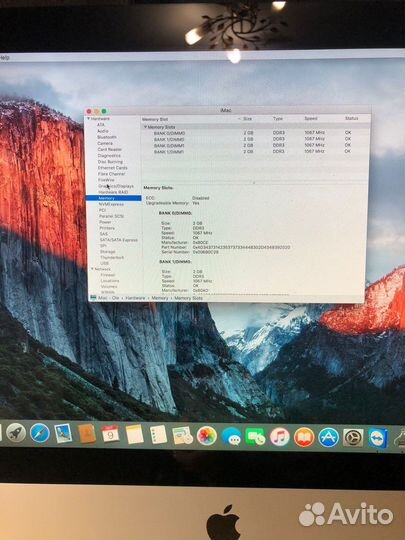This screenshot has height=540, width=405.
Task: Open Launchpad from the Dock
Action: 16,433
